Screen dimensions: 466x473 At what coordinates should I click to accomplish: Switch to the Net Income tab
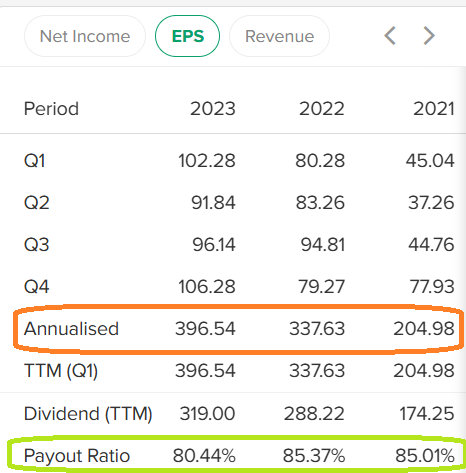coord(85,36)
